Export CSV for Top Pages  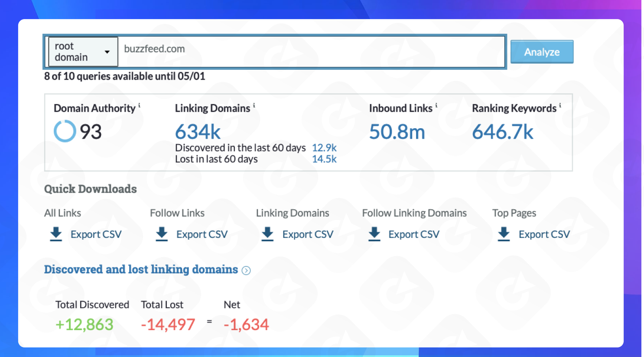pos(544,234)
